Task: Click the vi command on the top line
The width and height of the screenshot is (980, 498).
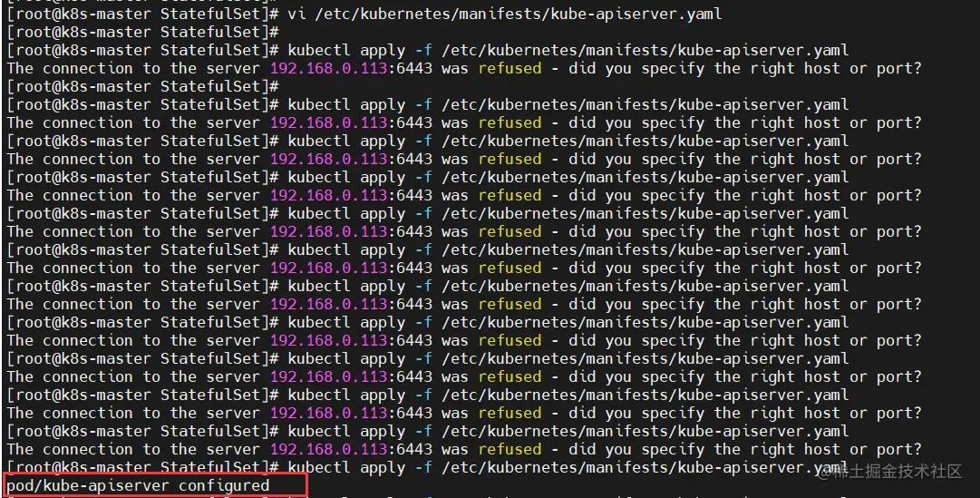Action: [x=505, y=14]
